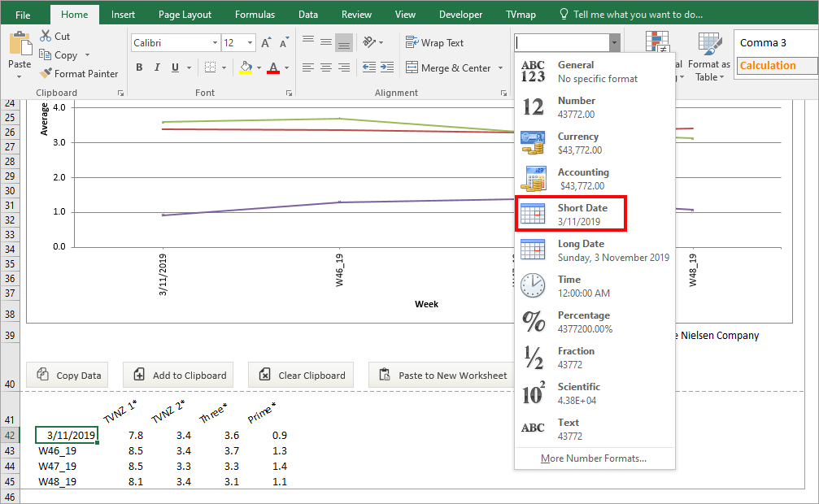Screen dimensions: 819x504
Task: Expand the Copy options arrow
Action: [87, 54]
